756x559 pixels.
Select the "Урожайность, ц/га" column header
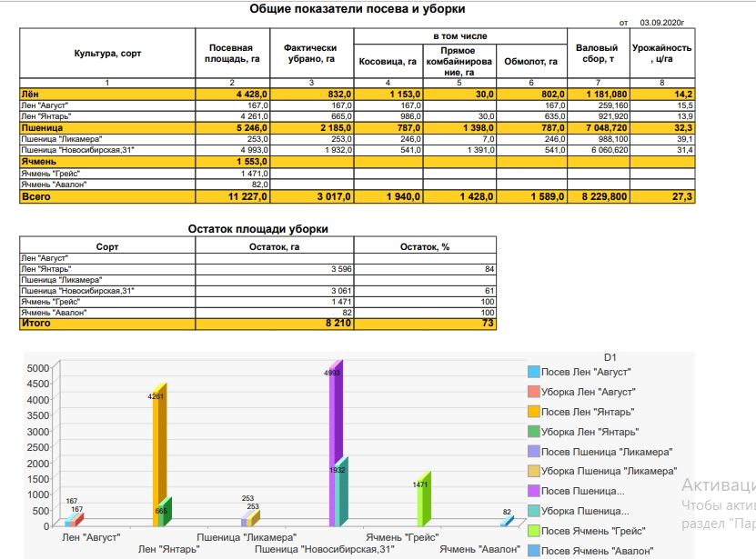(661, 54)
